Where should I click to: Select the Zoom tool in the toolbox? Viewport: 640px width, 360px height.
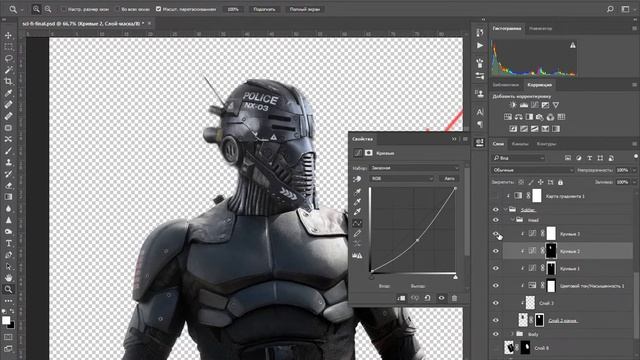click(x=8, y=289)
